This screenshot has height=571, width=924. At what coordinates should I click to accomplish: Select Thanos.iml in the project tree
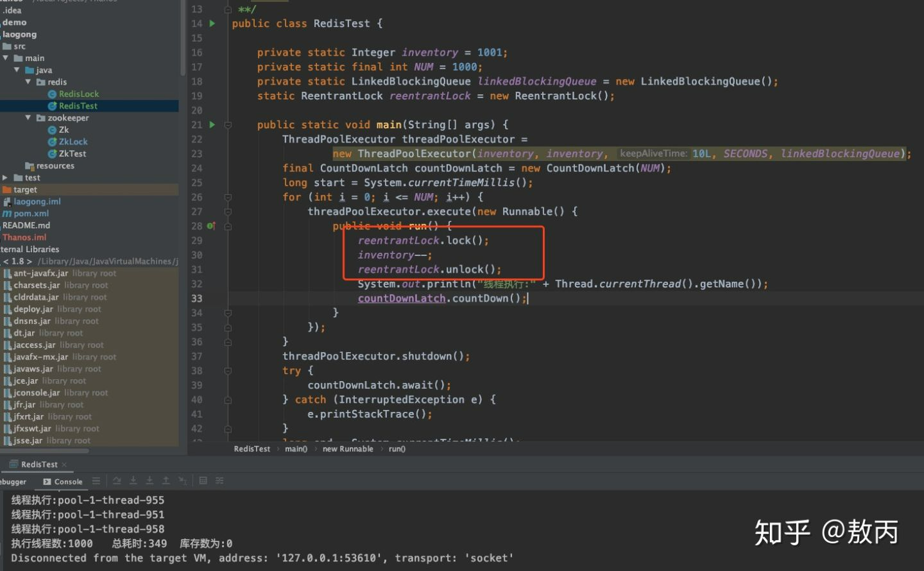coord(24,237)
